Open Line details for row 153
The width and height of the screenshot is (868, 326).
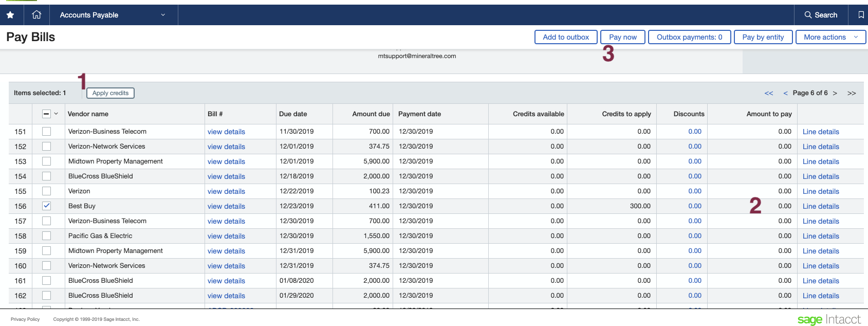pyautogui.click(x=821, y=161)
